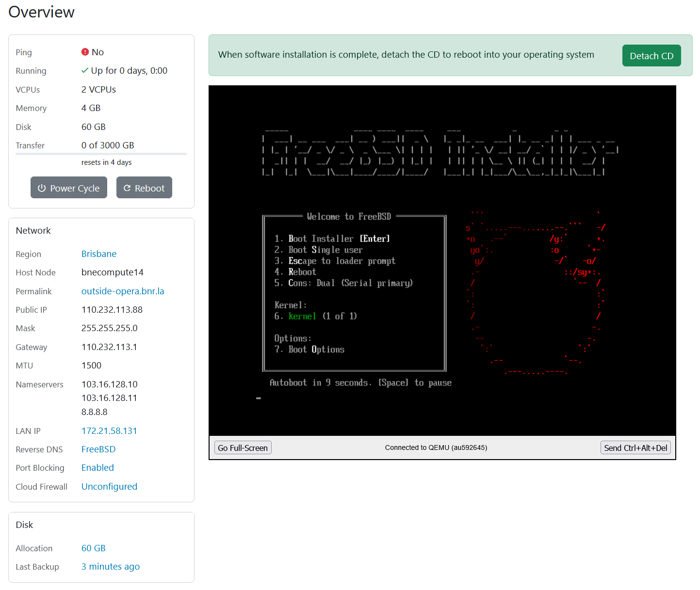The width and height of the screenshot is (700, 590).
Task: Click the LAN IP 172.21.58.131 link
Action: 109,431
